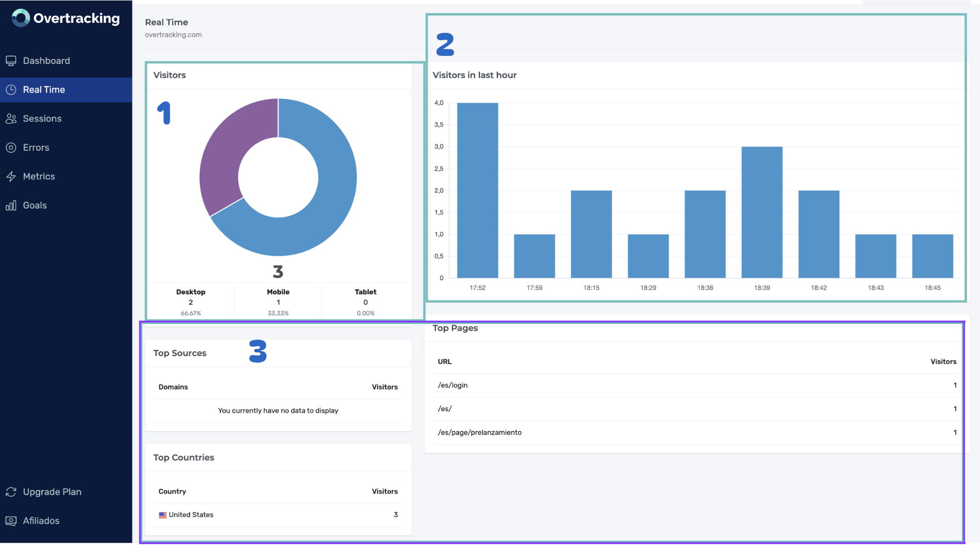The height and width of the screenshot is (547, 980).
Task: Click the United States flag icon
Action: coord(162,515)
